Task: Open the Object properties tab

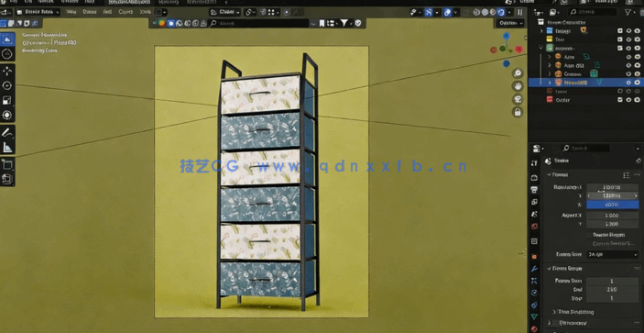Action: 534,257
